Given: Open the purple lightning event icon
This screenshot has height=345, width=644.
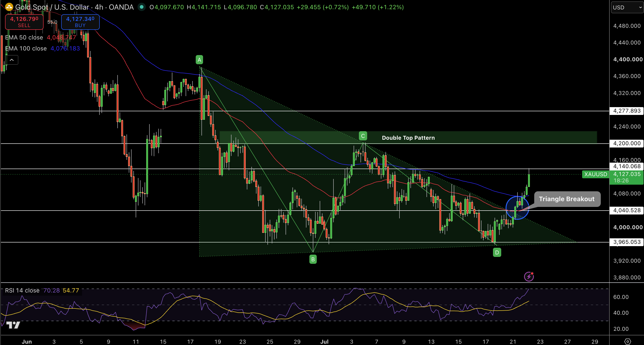Looking at the screenshot, I should (x=529, y=276).
